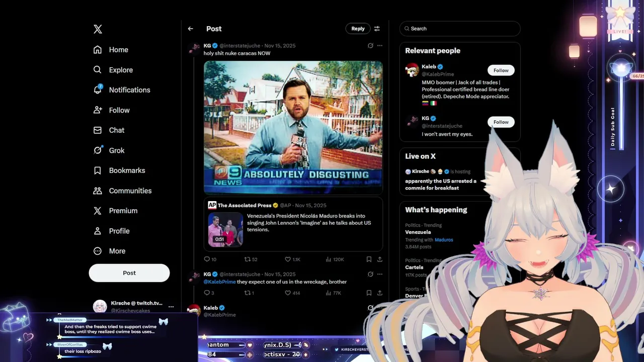The image size is (644, 362).
Task: Click the Search input field
Action: pos(460,29)
